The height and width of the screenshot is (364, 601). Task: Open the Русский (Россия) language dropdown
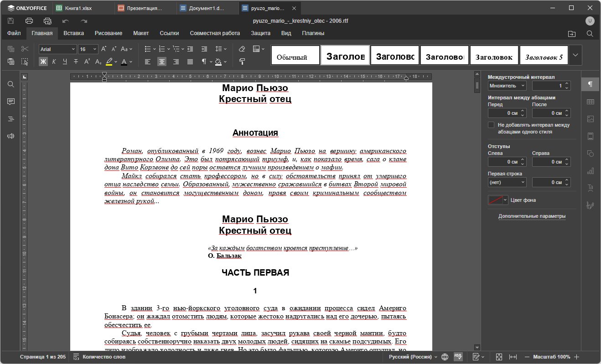coord(413,357)
